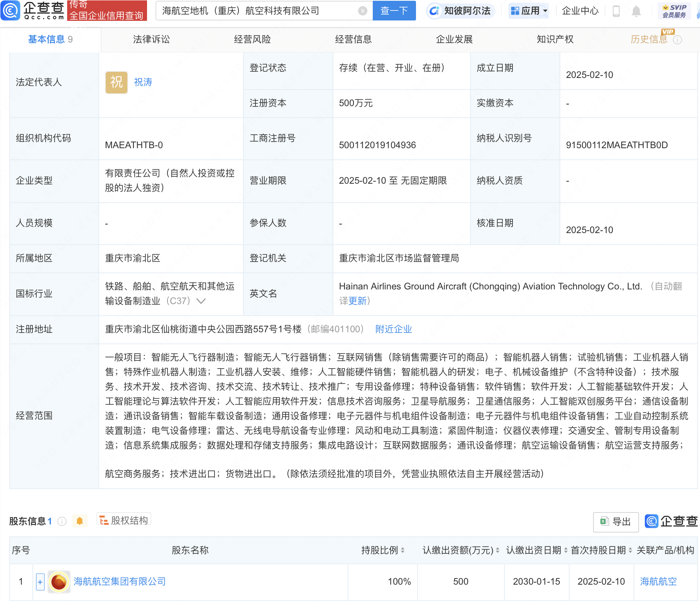
Task: Export shareholder table with 导出 button
Action: click(x=616, y=522)
